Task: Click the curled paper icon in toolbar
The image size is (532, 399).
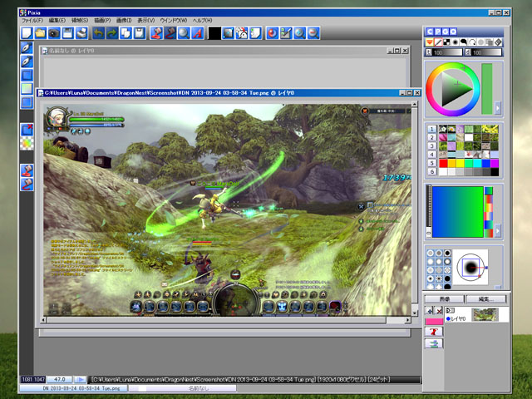Action: click(255, 33)
